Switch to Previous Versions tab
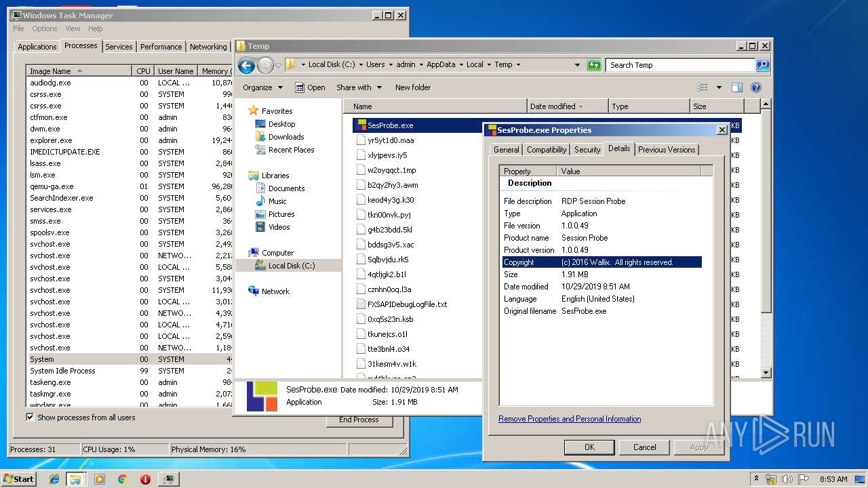 point(667,150)
